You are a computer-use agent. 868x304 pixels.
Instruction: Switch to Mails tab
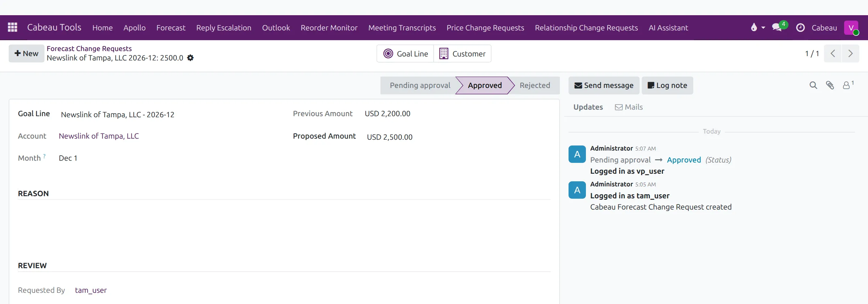[x=629, y=107]
